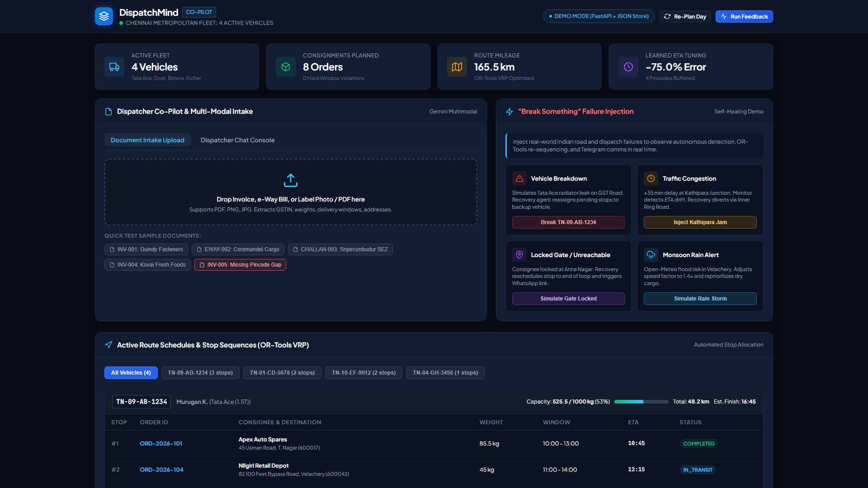Screen dimensions: 868x488
Task: Open order link ORD-2026-104
Action: point(161,470)
